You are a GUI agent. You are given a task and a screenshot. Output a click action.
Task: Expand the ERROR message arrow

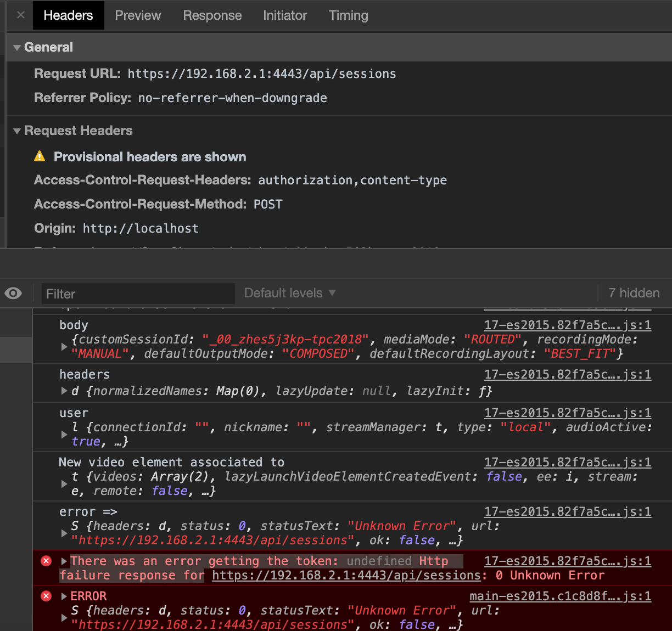[64, 596]
